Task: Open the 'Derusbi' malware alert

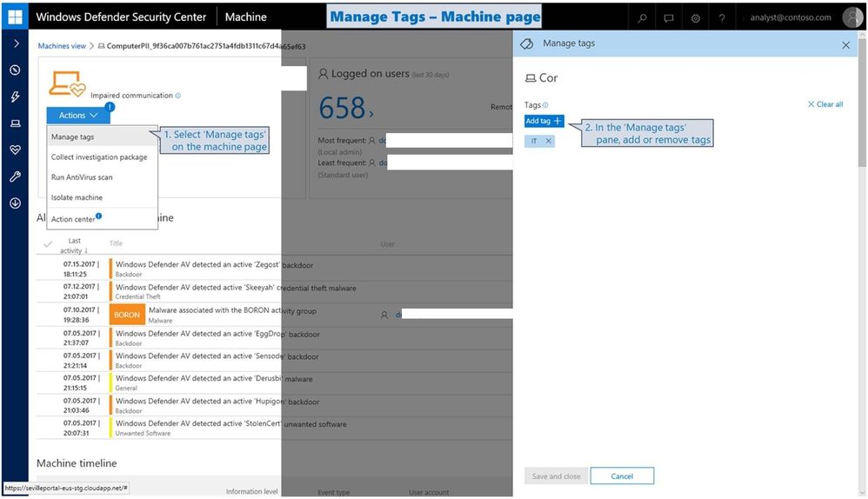Action: coord(214,379)
